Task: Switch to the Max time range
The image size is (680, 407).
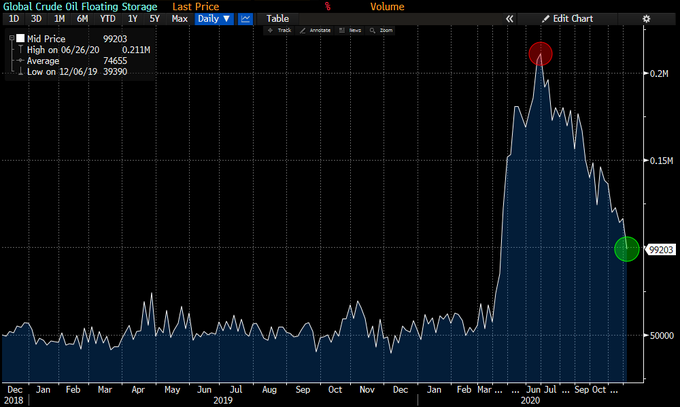Action: tap(179, 18)
